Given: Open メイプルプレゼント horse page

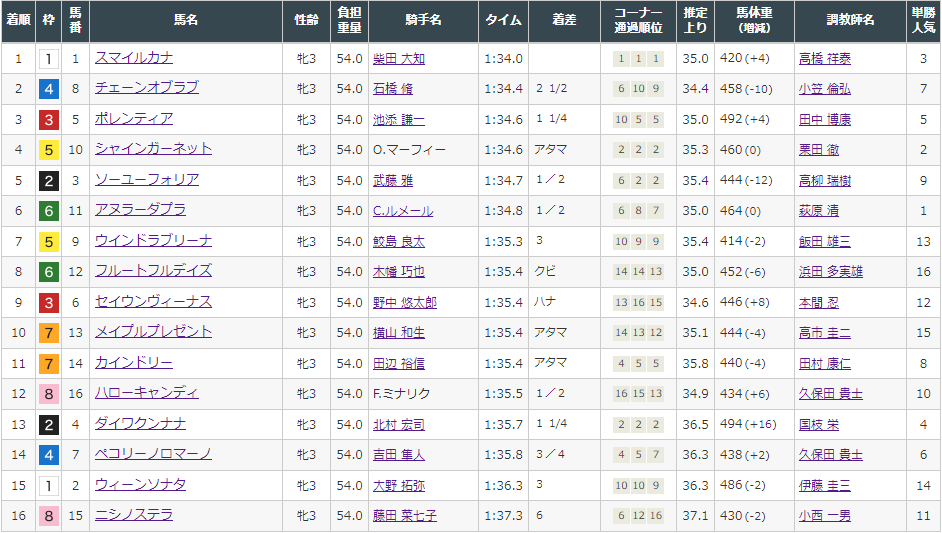Looking at the screenshot, I should (x=153, y=332).
